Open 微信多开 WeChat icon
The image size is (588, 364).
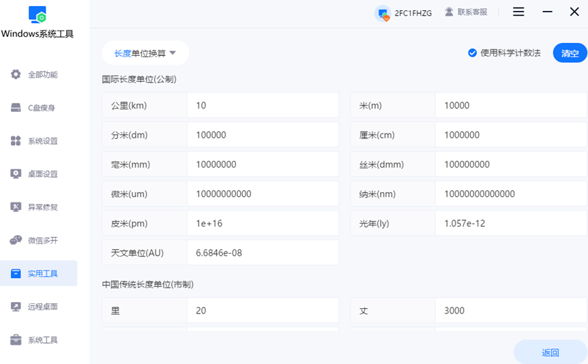16,241
